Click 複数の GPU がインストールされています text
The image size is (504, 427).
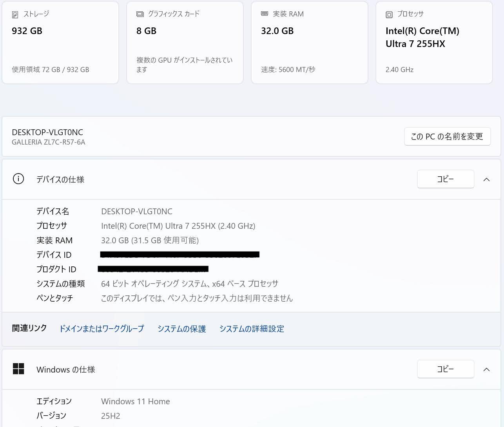click(x=185, y=65)
